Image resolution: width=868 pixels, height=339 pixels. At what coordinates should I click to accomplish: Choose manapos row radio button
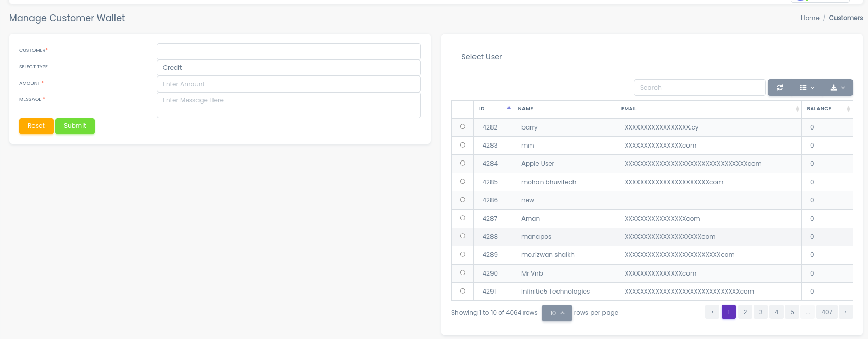(463, 236)
